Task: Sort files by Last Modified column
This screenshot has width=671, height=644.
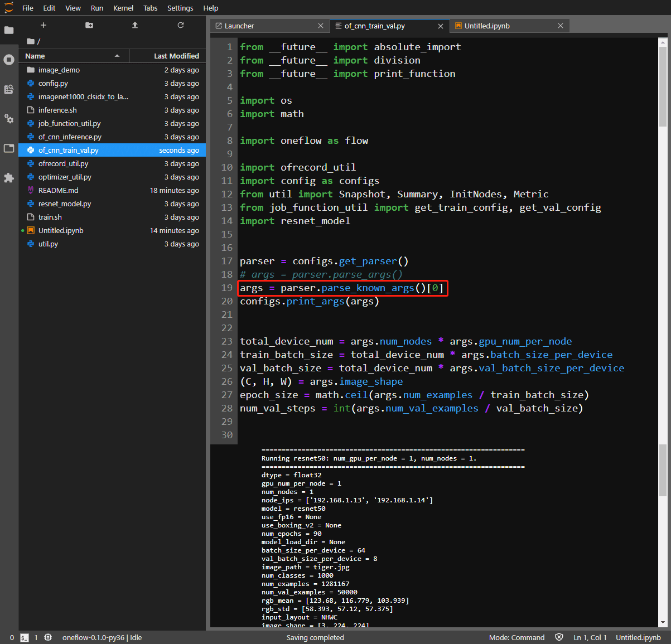Action: (x=176, y=56)
